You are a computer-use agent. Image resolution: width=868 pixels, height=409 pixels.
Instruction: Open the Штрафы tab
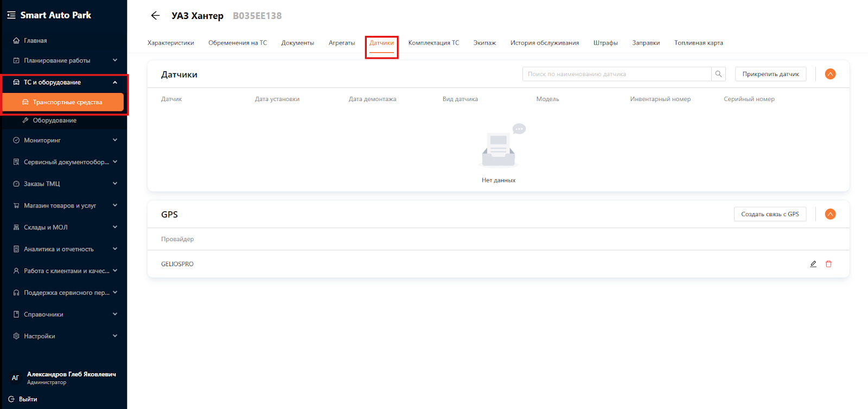pyautogui.click(x=605, y=43)
